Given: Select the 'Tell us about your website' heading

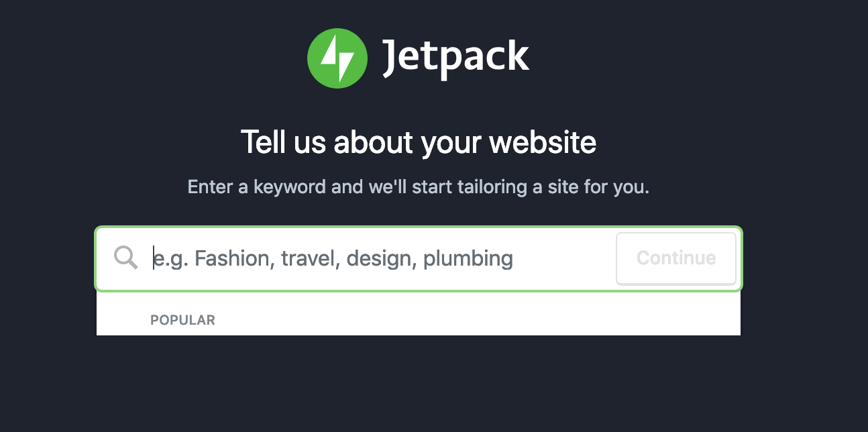Looking at the screenshot, I should click(x=419, y=142).
